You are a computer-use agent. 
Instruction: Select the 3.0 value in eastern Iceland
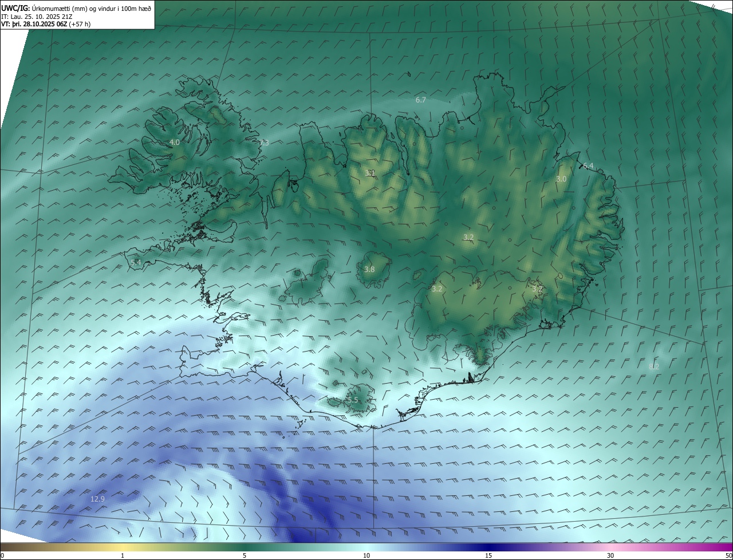tap(561, 179)
